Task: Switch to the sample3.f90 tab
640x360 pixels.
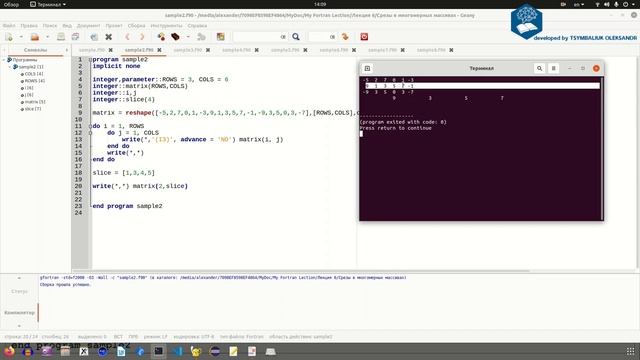Action: (188, 50)
